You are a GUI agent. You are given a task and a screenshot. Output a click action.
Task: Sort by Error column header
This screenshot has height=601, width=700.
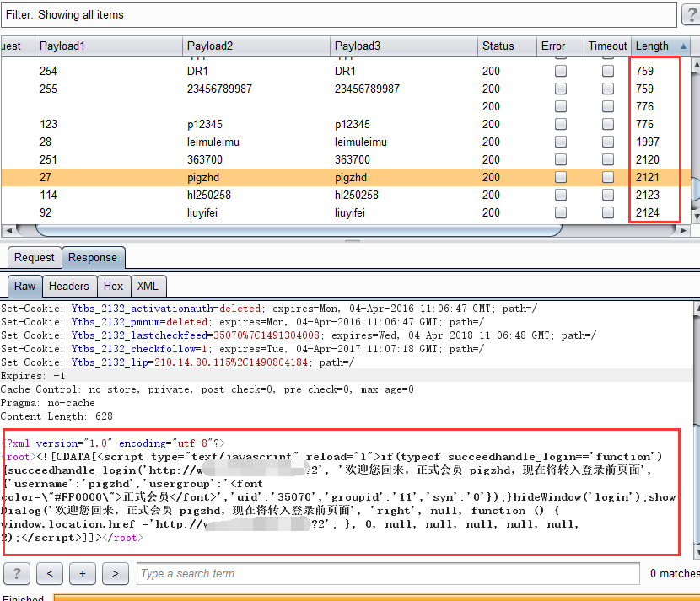(560, 46)
